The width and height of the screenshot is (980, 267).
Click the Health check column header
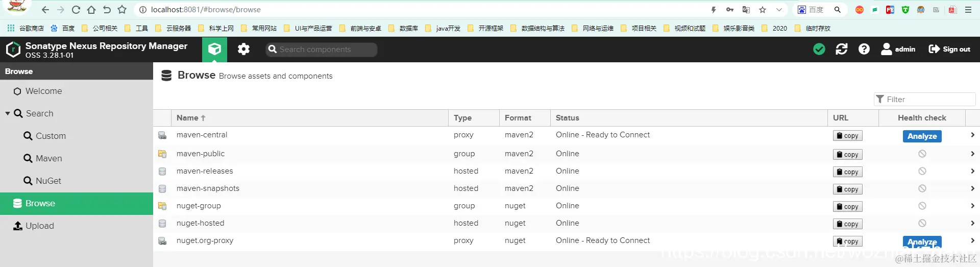(922, 118)
